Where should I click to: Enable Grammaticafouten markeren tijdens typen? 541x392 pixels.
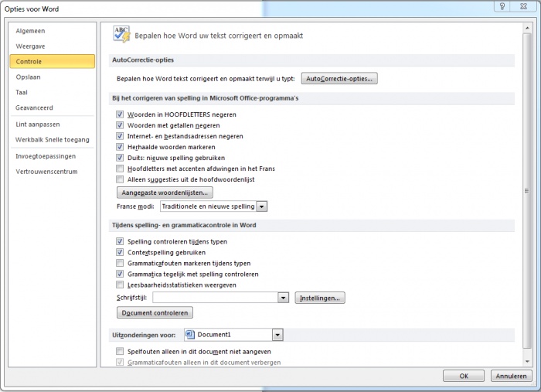pyautogui.click(x=120, y=264)
